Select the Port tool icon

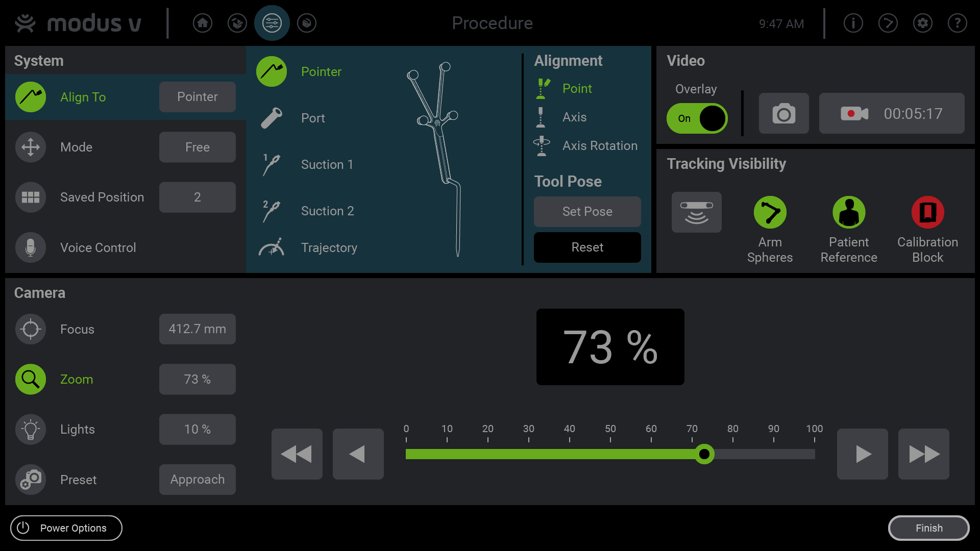(x=272, y=118)
